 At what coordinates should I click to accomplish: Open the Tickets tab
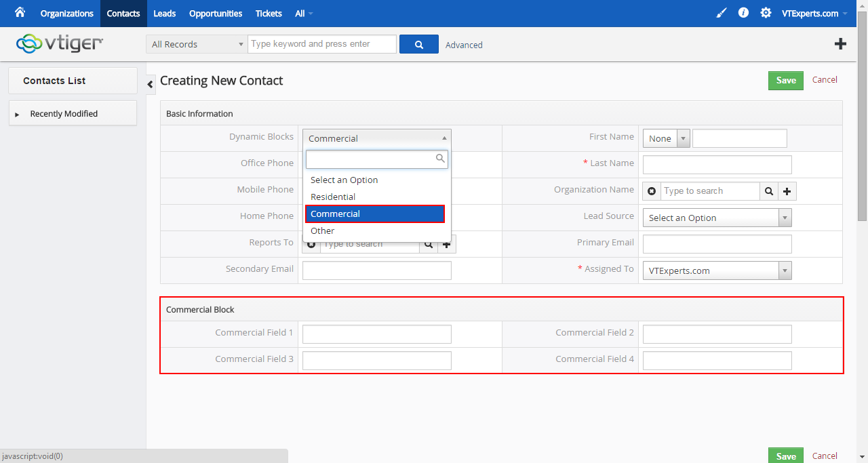click(269, 14)
